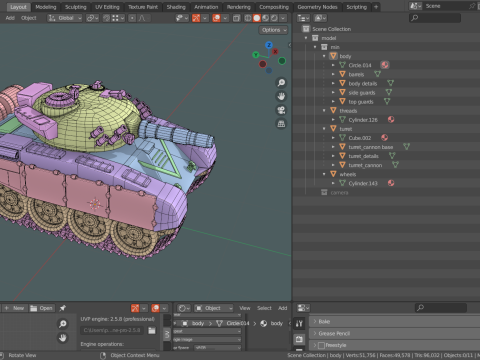This screenshot has height=360, width=480.
Task: Click properties editor search field
Action: point(441,308)
